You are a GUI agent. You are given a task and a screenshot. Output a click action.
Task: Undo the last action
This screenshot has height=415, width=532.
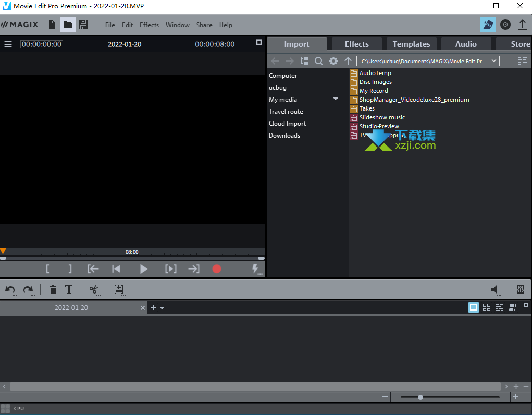pos(10,290)
